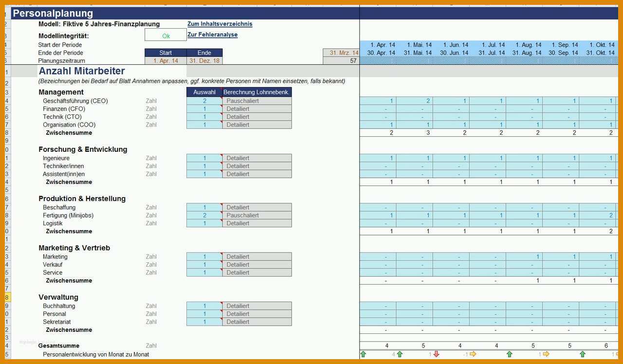Select the planning period count cell '57'
Image resolution: width=623 pixels, height=364 pixels.
(341, 61)
